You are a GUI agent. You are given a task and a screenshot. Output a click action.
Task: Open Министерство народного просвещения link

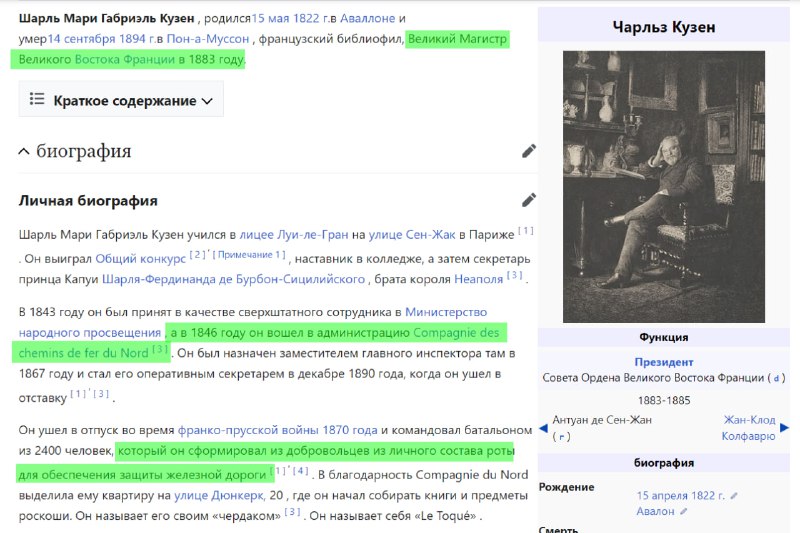click(446, 312)
